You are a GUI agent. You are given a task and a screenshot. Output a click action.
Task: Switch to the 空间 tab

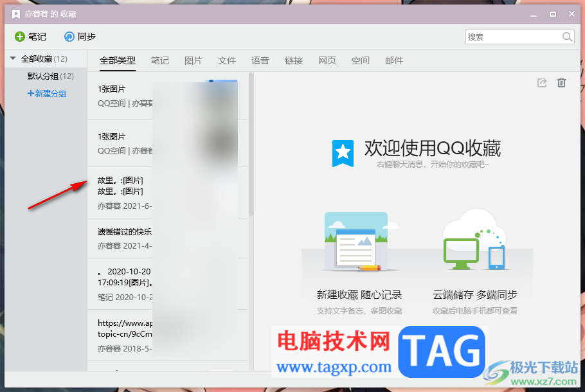click(361, 60)
